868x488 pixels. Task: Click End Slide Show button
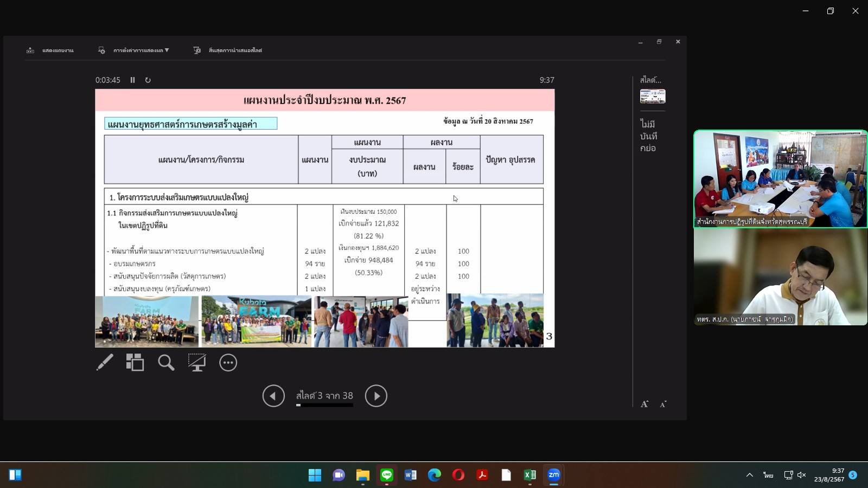pyautogui.click(x=228, y=50)
